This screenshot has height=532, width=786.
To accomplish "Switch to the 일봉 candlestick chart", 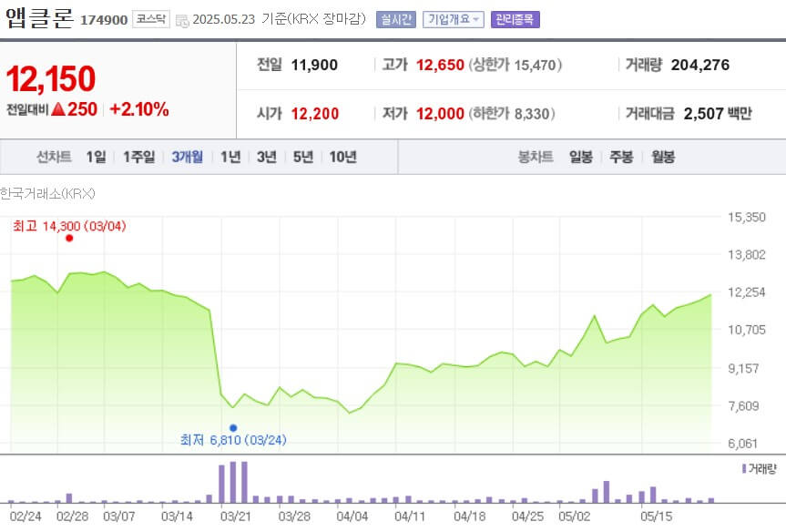I will click(x=580, y=156).
